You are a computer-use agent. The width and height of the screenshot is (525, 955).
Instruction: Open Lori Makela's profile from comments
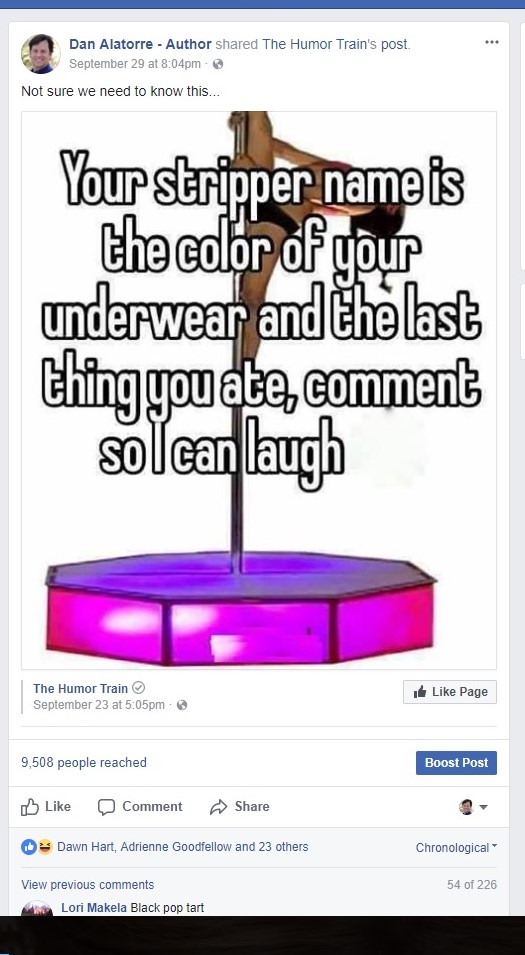94,907
